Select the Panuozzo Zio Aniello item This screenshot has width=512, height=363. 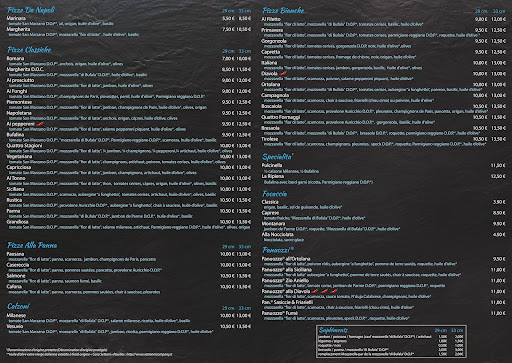point(285,281)
